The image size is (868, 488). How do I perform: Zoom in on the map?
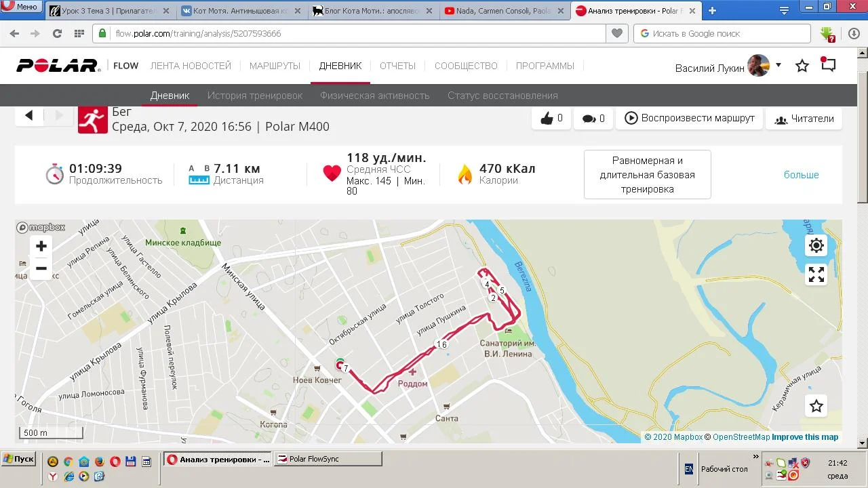tap(41, 246)
